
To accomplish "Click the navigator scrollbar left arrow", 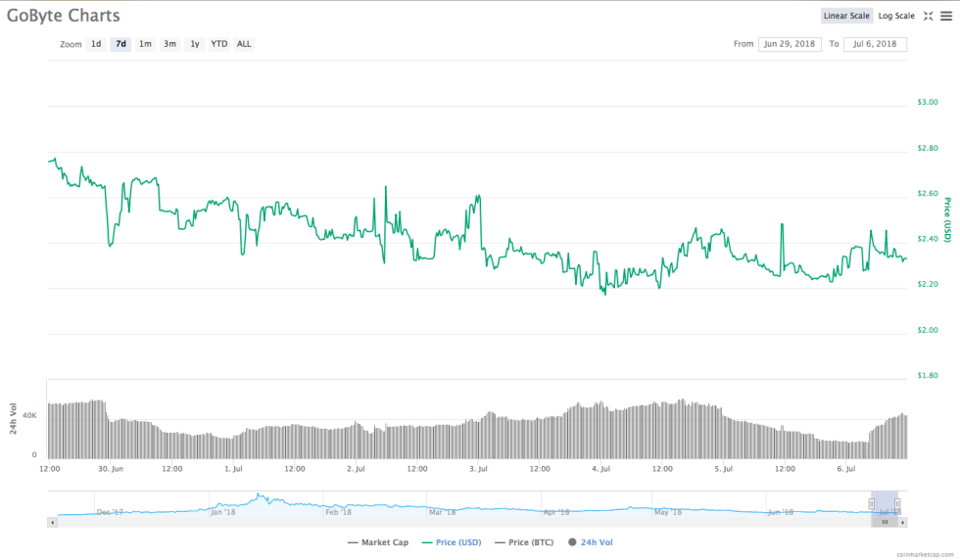I will 52,522.
